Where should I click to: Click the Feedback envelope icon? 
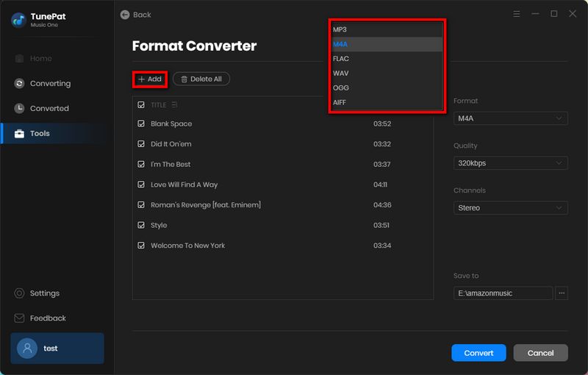(19, 318)
